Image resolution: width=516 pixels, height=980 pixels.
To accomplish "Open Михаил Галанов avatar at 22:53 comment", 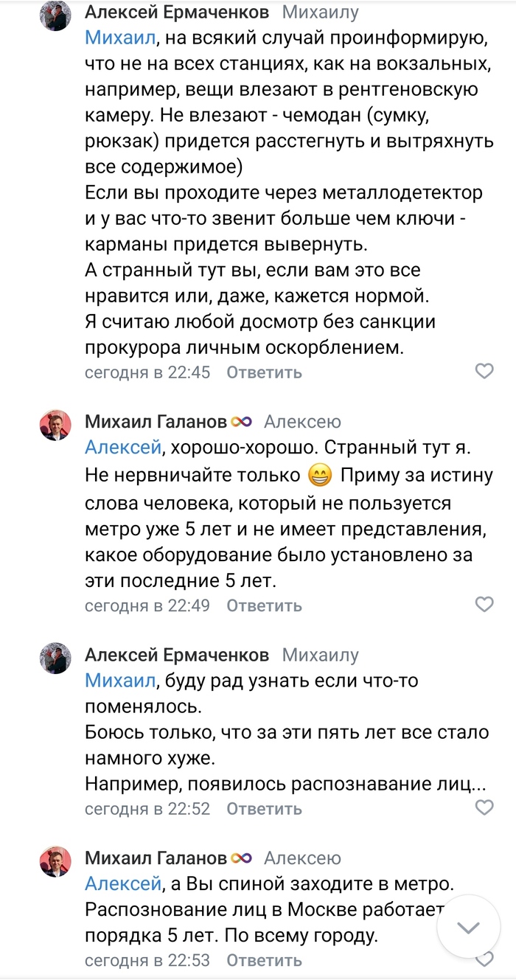I will pyautogui.click(x=55, y=861).
